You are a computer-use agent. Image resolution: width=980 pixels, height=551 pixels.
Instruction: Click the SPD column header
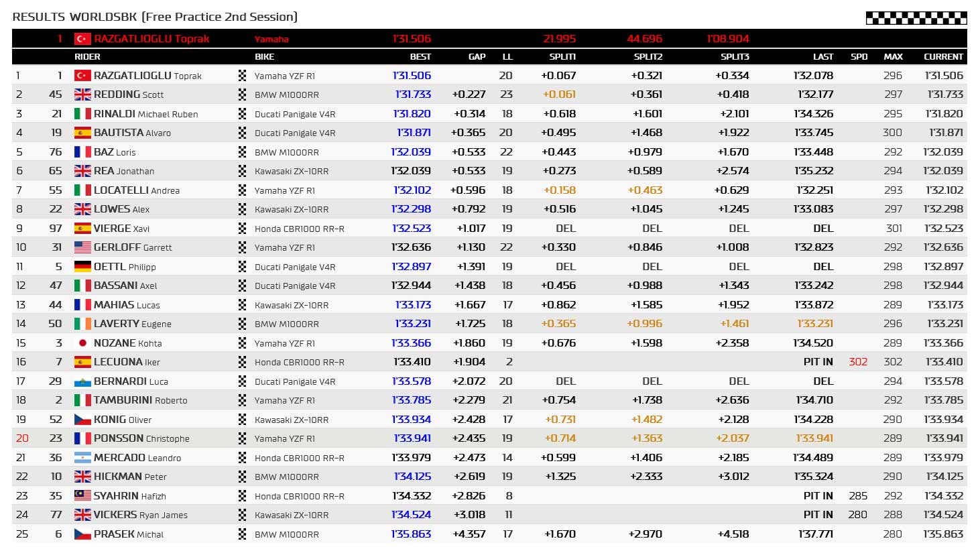pos(859,57)
